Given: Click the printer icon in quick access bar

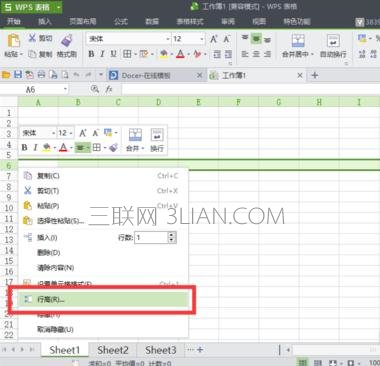Looking at the screenshot, I should (x=41, y=75).
